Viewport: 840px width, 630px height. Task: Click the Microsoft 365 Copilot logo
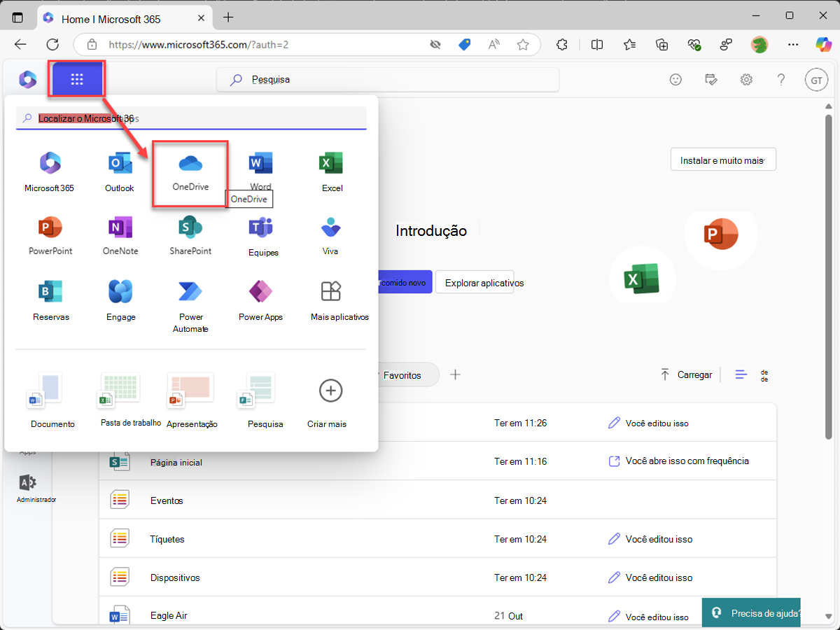tap(27, 79)
